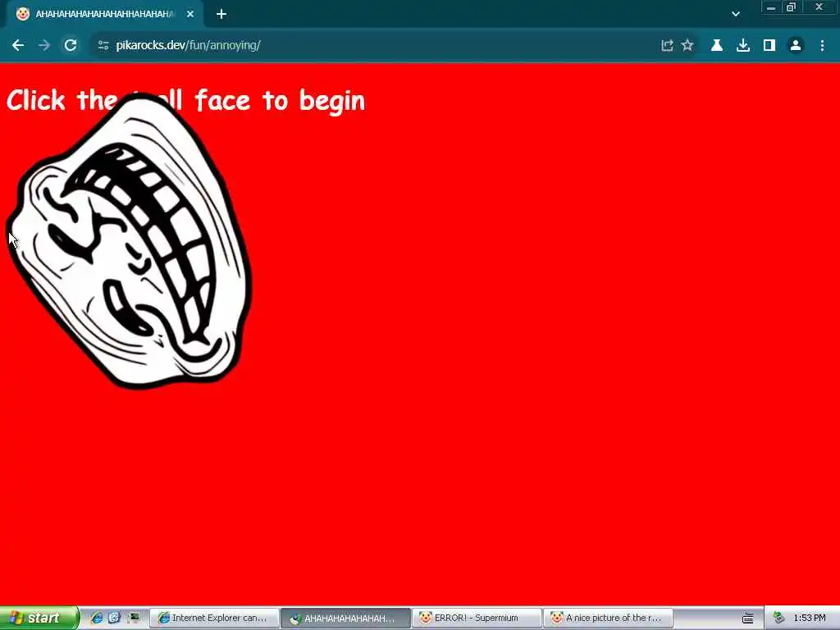The width and height of the screenshot is (840, 630).
Task: Go back to the previous page
Action: [18, 46]
